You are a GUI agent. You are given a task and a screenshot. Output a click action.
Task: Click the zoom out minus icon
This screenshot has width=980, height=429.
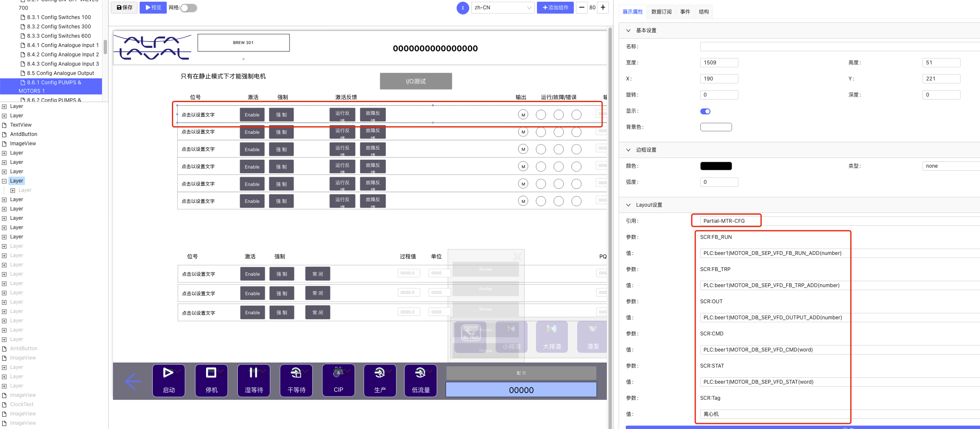(582, 8)
